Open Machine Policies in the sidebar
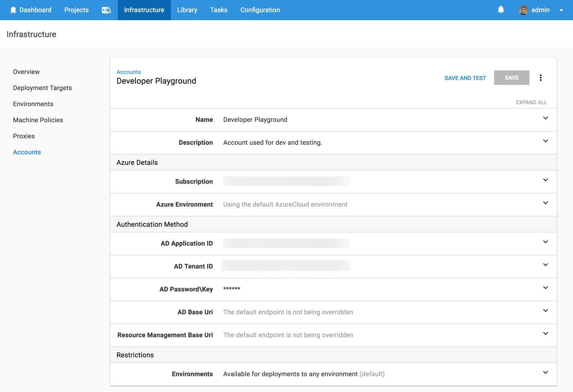This screenshot has height=392, width=573. pos(38,120)
